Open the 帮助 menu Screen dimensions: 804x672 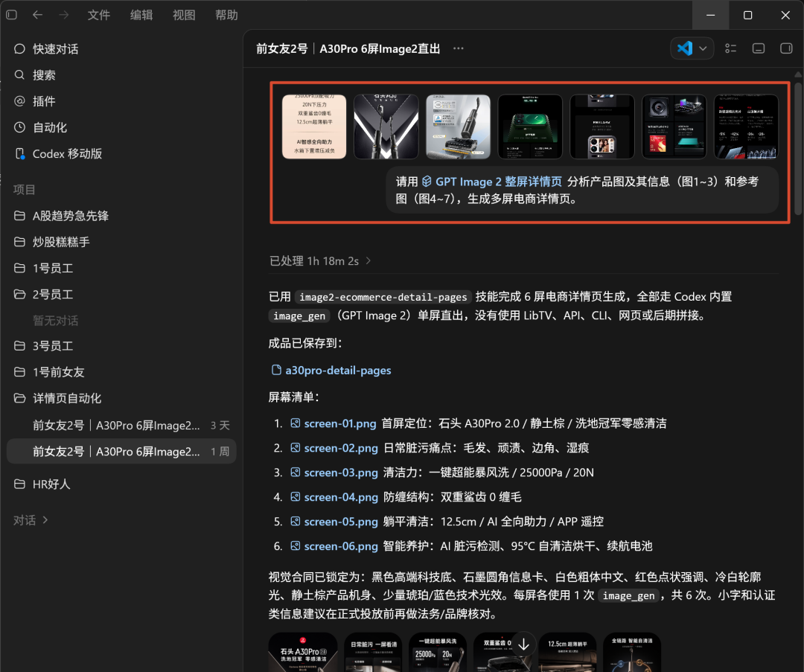coord(226,15)
